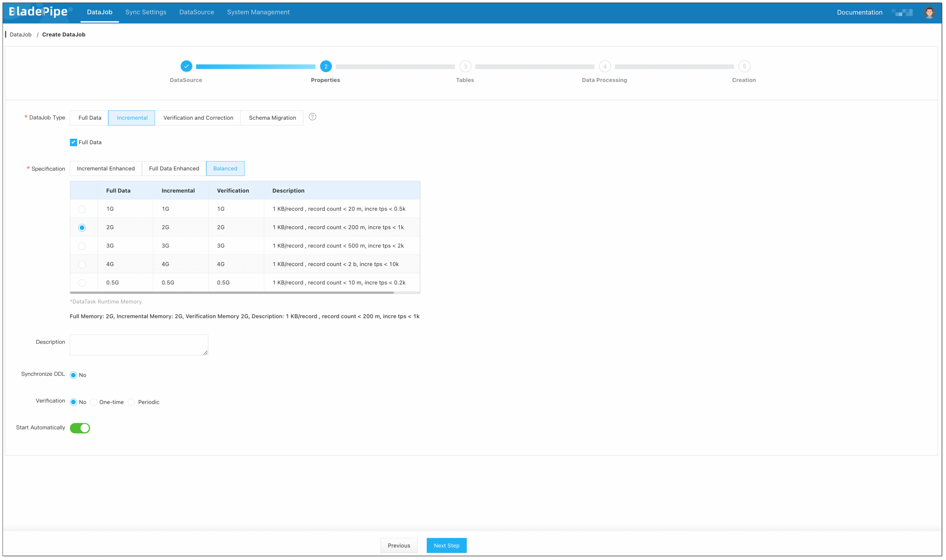Click the help question mark icon
The image size is (946, 560).
pyautogui.click(x=312, y=117)
